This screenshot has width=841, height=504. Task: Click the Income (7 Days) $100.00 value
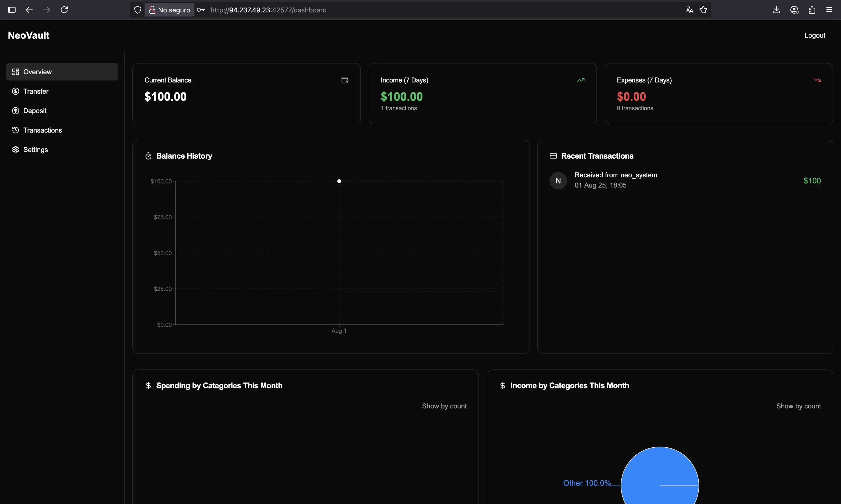click(x=402, y=97)
